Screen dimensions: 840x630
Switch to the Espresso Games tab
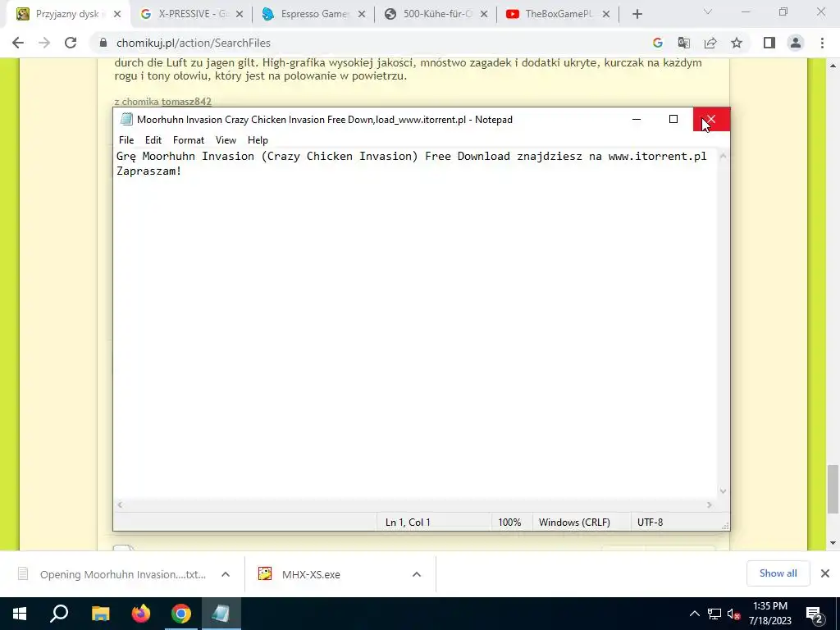(313, 14)
